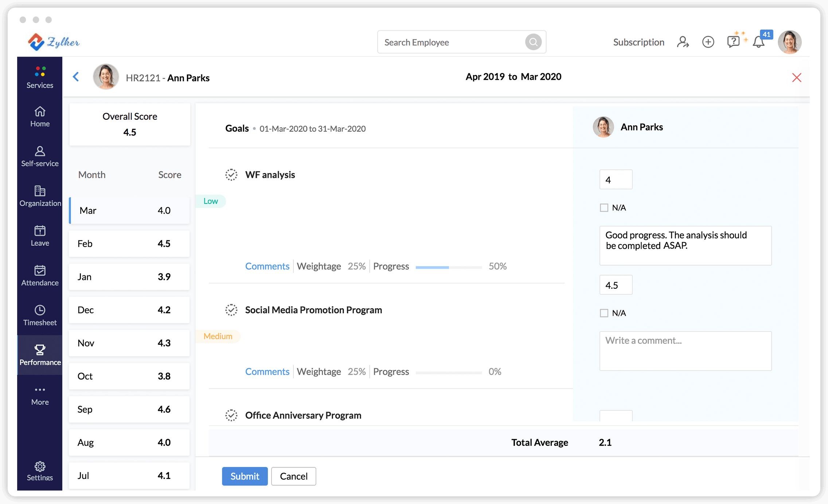Screen dimensions: 828x504
Task: Go to Home in sidebar
Action: pos(40,117)
